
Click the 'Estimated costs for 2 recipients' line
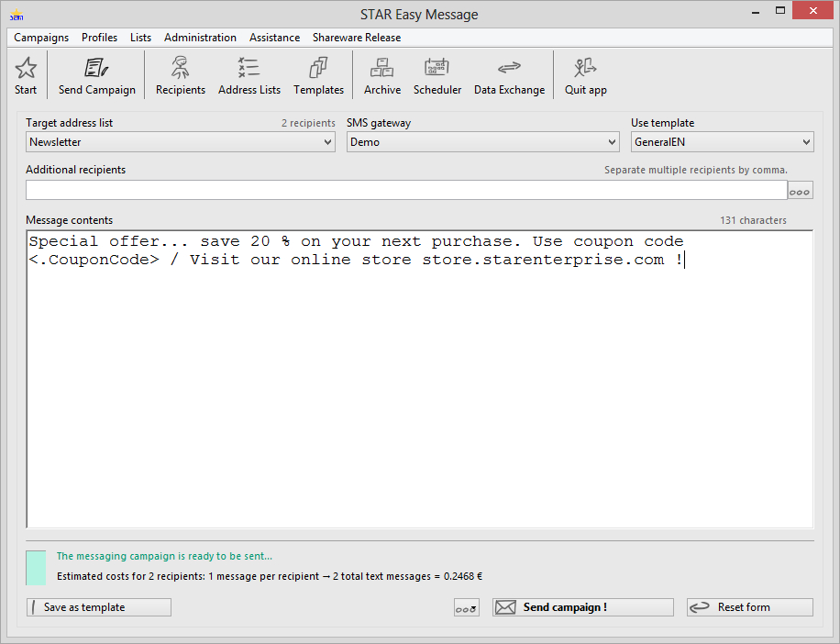[x=270, y=576]
